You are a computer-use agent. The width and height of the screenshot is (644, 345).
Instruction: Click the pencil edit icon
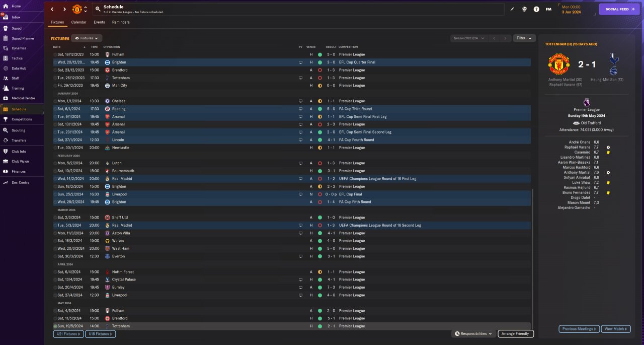click(x=513, y=9)
